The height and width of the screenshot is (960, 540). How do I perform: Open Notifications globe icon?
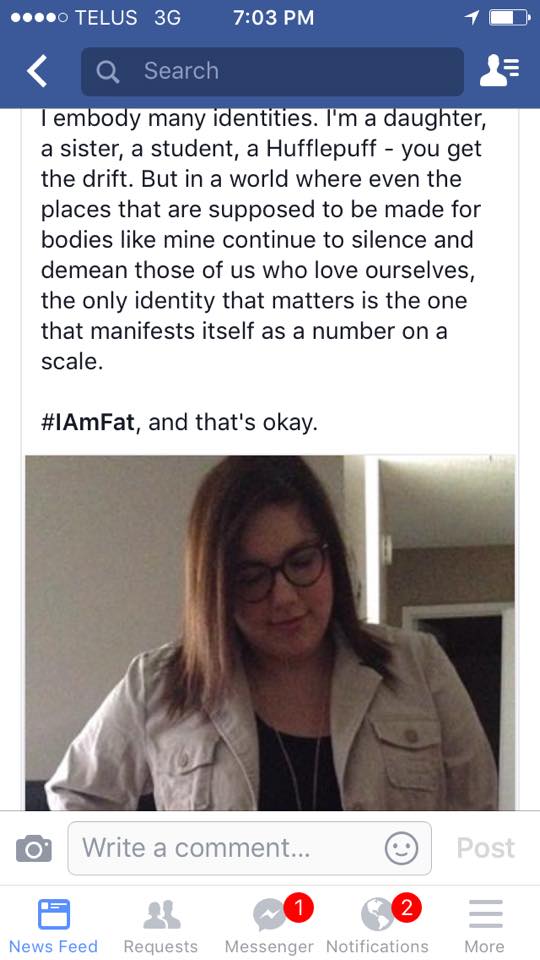[x=378, y=924]
